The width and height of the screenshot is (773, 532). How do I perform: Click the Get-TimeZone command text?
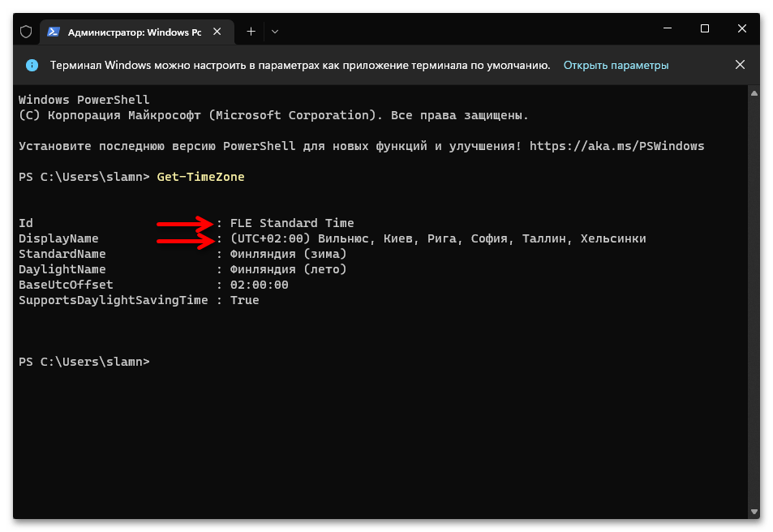200,177
